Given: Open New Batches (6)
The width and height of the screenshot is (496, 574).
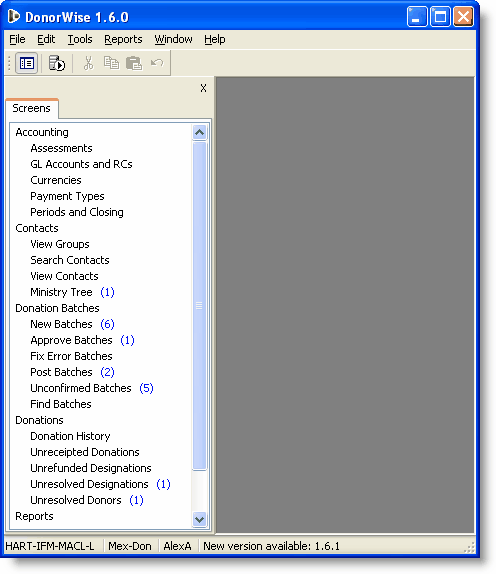Looking at the screenshot, I should pos(72,324).
